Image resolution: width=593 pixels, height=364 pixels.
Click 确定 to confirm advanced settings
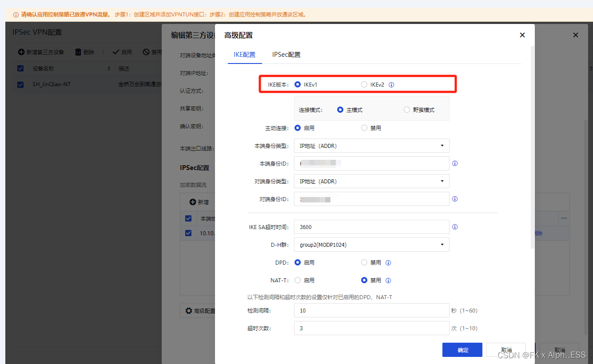tap(462, 350)
